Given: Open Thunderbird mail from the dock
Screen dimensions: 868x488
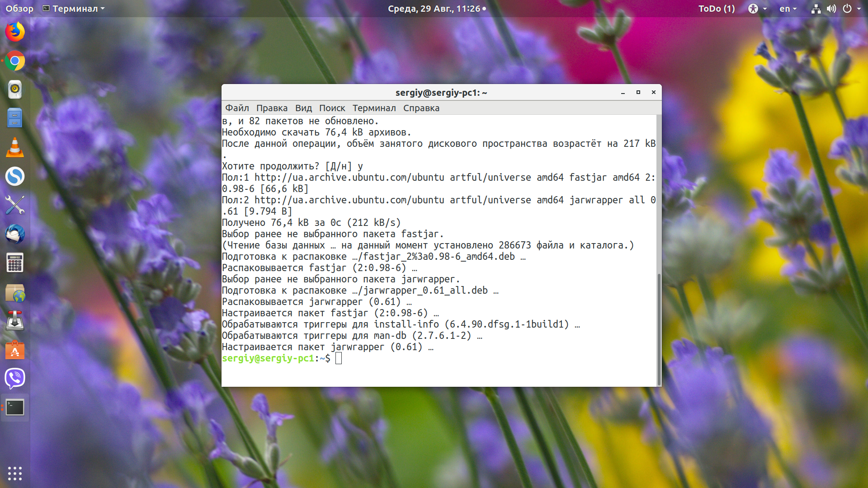Looking at the screenshot, I should tap(15, 234).
